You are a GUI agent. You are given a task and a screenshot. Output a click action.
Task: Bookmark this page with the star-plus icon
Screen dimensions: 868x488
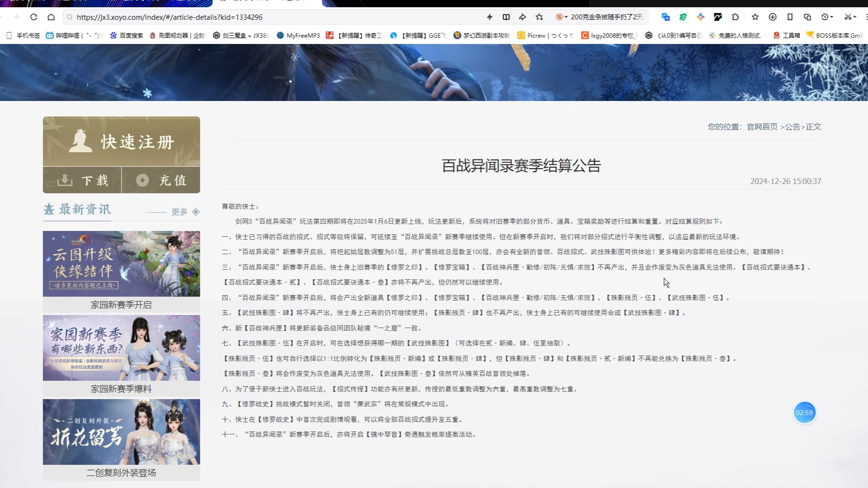pyautogui.click(x=539, y=17)
